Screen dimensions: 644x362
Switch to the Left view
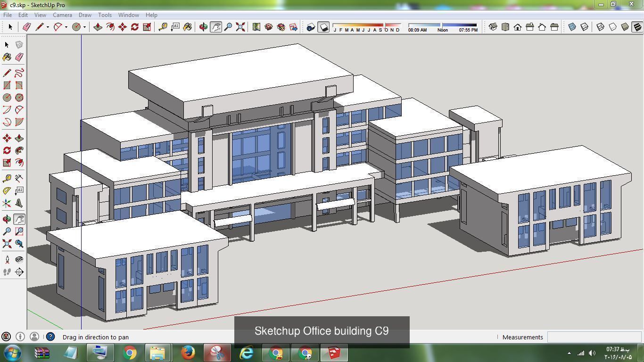pos(554,27)
